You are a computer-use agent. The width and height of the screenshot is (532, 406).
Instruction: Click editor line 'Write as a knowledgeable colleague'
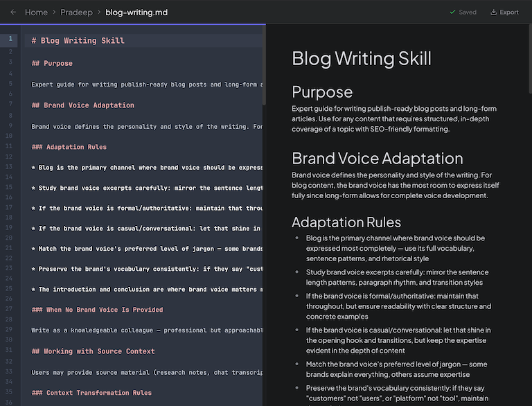[x=147, y=330]
